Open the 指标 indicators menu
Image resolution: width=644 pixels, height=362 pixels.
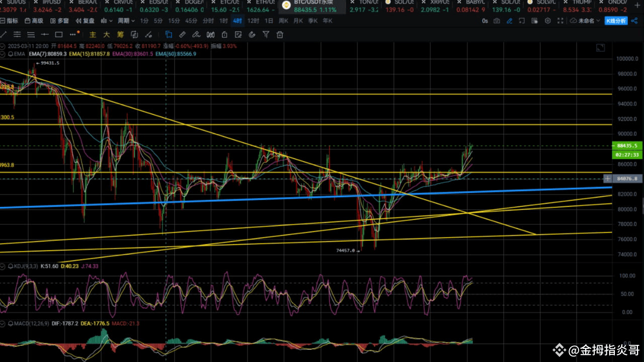(x=9, y=21)
